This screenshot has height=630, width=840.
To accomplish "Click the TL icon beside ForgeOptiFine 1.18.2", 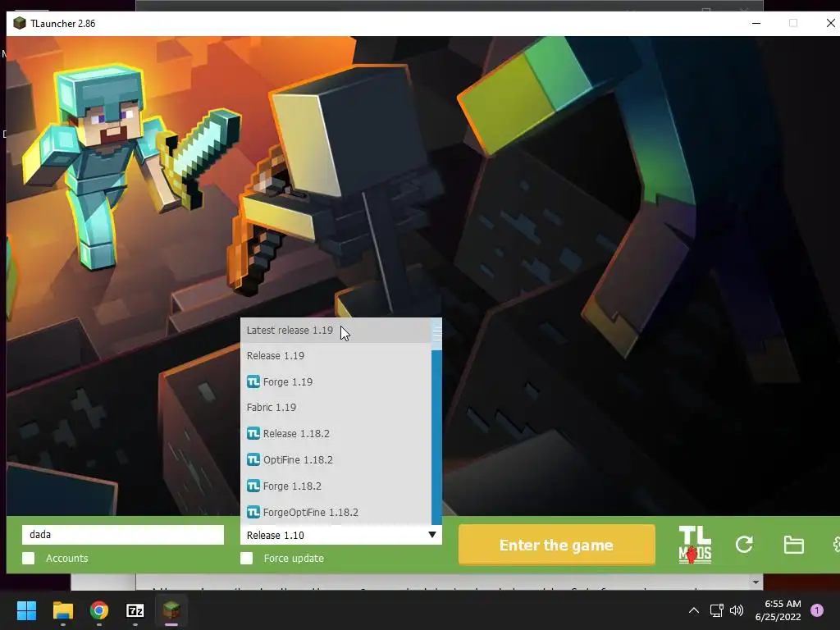I will [253, 512].
